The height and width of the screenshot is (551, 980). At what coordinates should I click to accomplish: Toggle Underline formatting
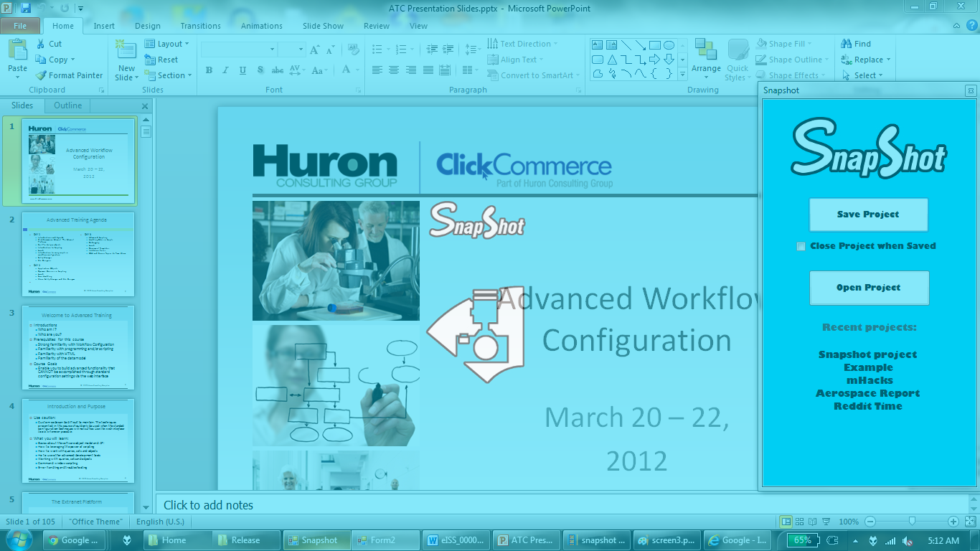coord(243,70)
